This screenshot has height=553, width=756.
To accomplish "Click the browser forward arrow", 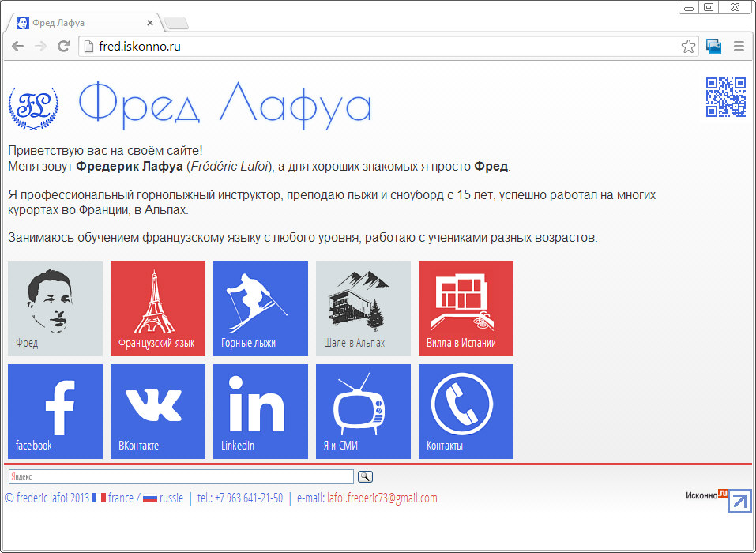I will [x=40, y=47].
